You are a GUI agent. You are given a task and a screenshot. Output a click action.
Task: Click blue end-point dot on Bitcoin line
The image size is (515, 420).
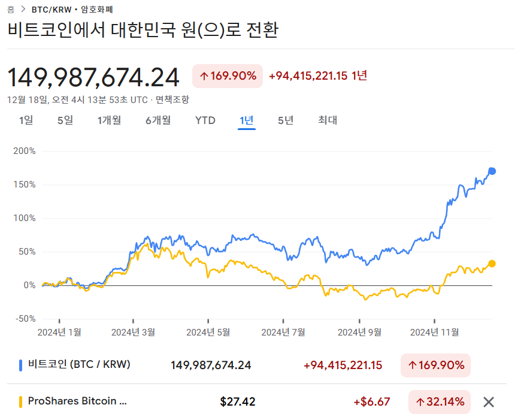(x=492, y=171)
